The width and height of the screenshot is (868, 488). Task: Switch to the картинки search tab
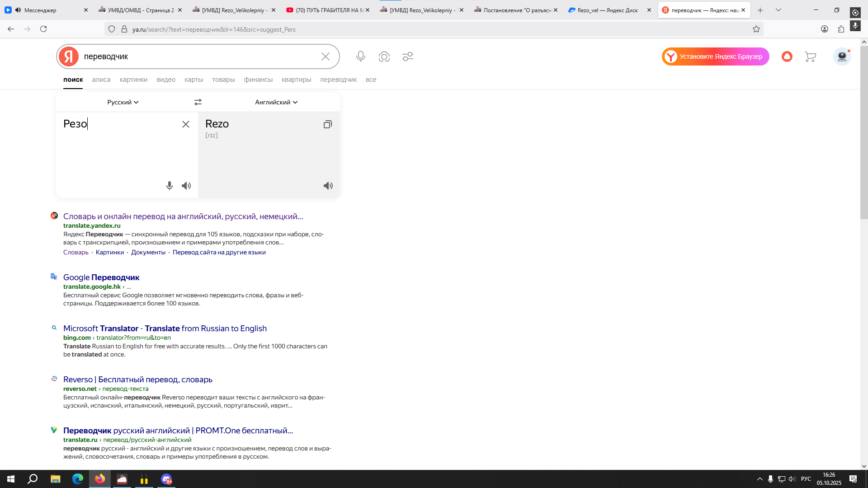click(133, 80)
